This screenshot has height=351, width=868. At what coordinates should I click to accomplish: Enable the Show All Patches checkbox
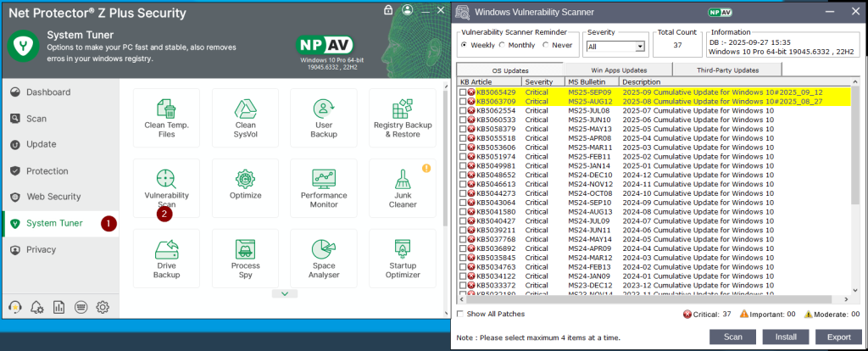click(x=460, y=314)
